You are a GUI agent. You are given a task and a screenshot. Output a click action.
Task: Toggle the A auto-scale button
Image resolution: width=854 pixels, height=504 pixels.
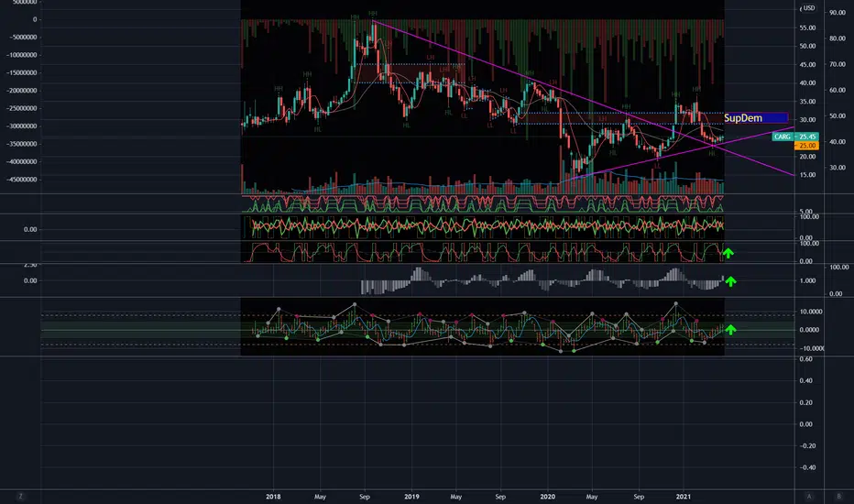809,497
